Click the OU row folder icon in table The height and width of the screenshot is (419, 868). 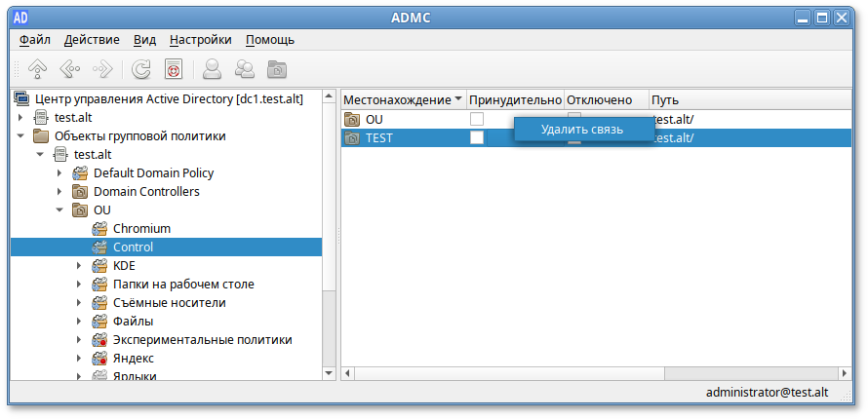point(352,120)
